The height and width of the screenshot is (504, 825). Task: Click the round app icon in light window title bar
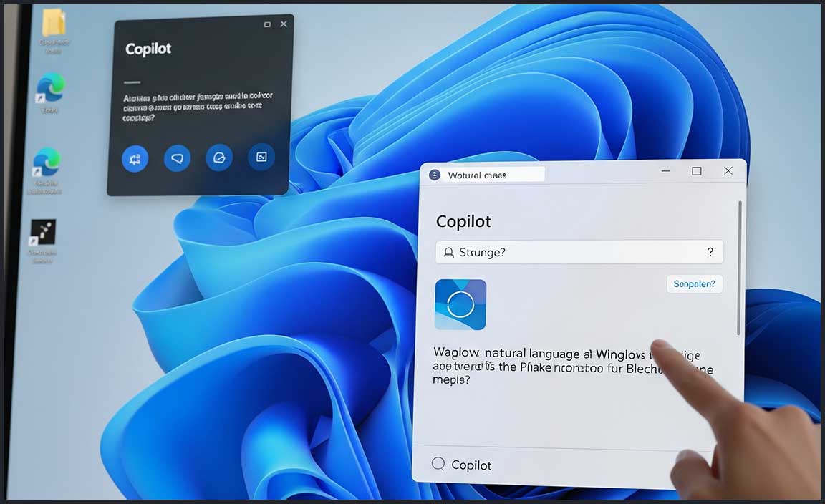[435, 175]
